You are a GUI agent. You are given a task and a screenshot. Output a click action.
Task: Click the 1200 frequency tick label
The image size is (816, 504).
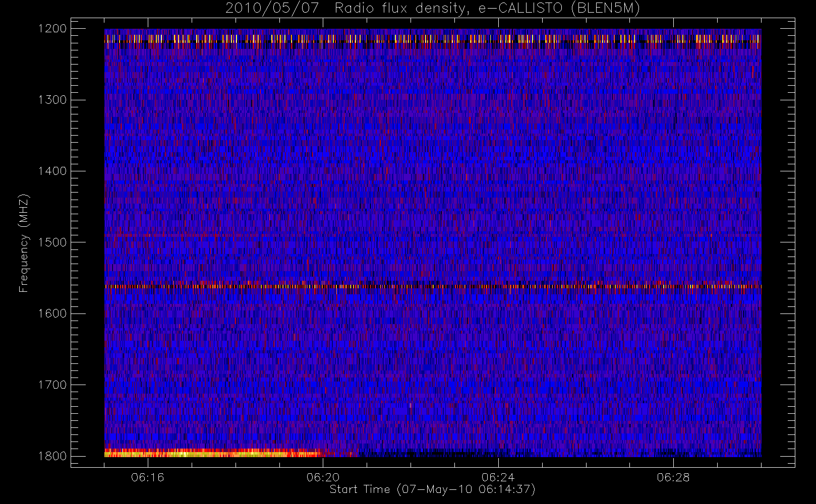52,29
